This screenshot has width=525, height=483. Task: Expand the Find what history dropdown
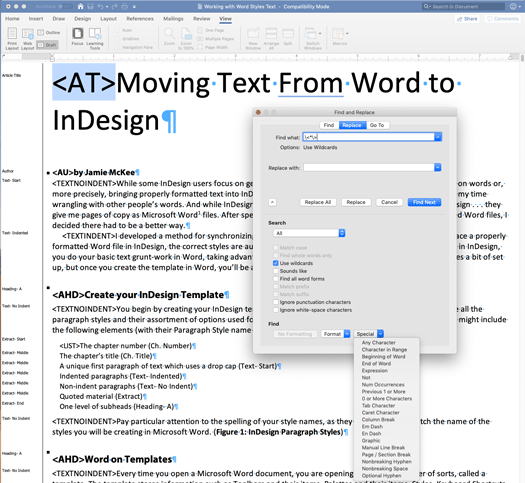(438, 137)
